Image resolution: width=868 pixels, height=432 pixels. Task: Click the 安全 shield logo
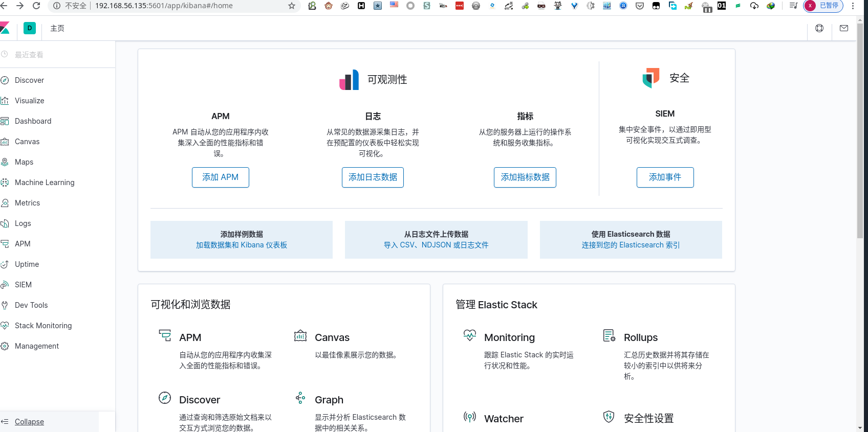(651, 78)
